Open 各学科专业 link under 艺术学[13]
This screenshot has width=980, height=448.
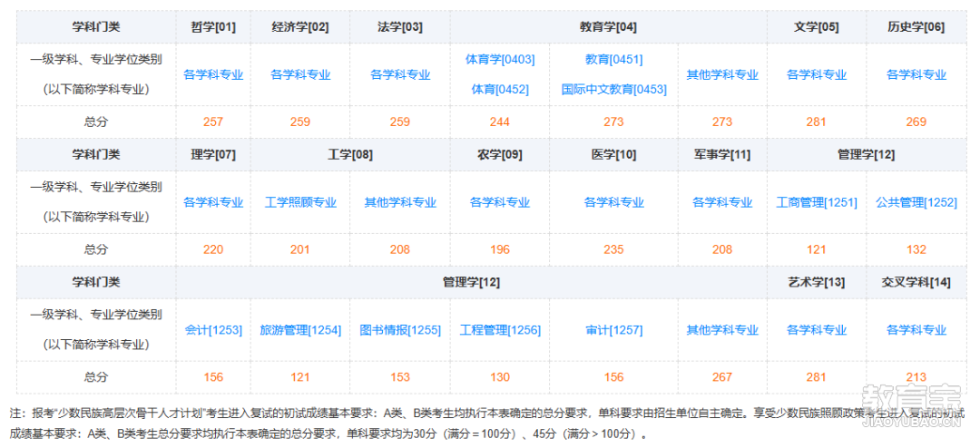click(x=817, y=330)
